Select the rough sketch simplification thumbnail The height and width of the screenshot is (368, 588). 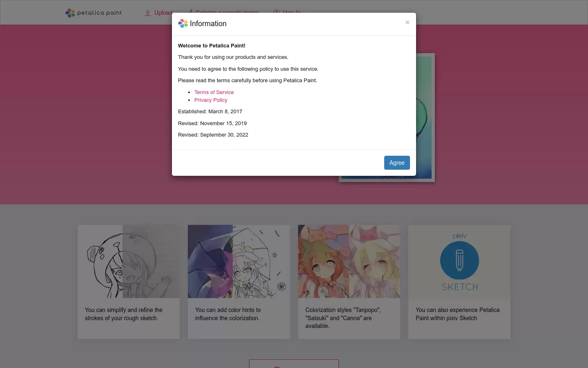[129, 261]
